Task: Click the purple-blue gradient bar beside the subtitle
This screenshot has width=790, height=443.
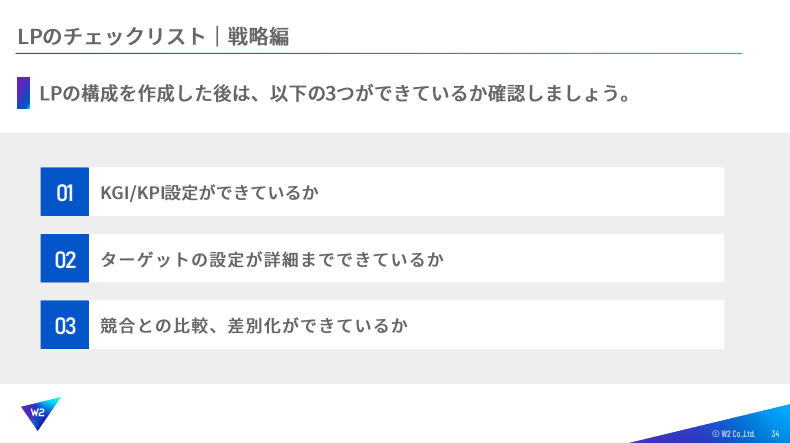Action: pyautogui.click(x=23, y=93)
